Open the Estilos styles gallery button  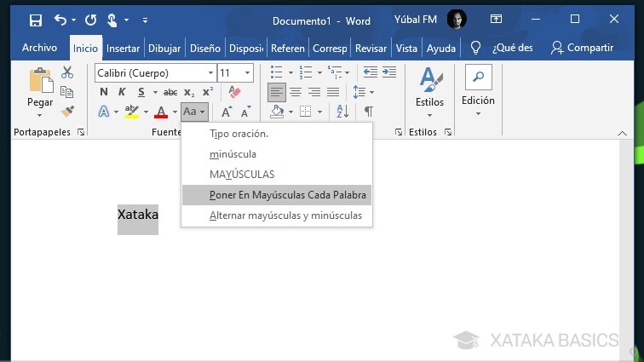point(429,93)
